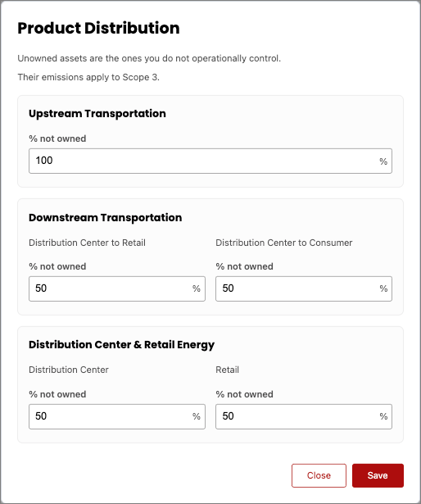421x504 pixels.
Task: Select the Distribution Center to Consumer percentage field
Action: [x=304, y=288]
